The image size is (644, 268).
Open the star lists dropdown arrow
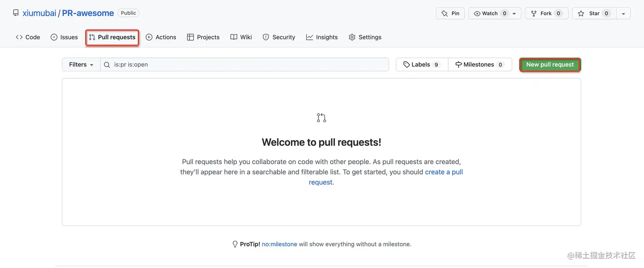[x=623, y=14]
